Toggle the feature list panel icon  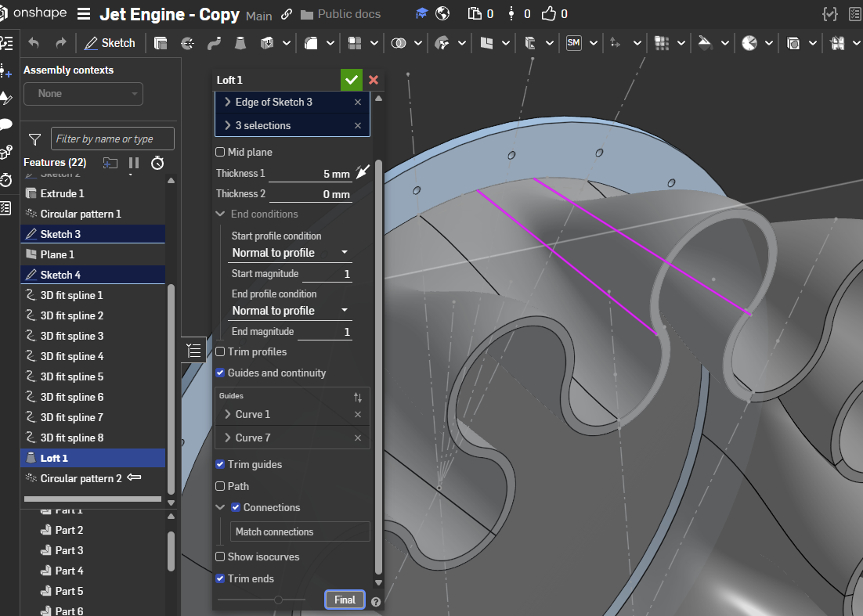tap(193, 351)
